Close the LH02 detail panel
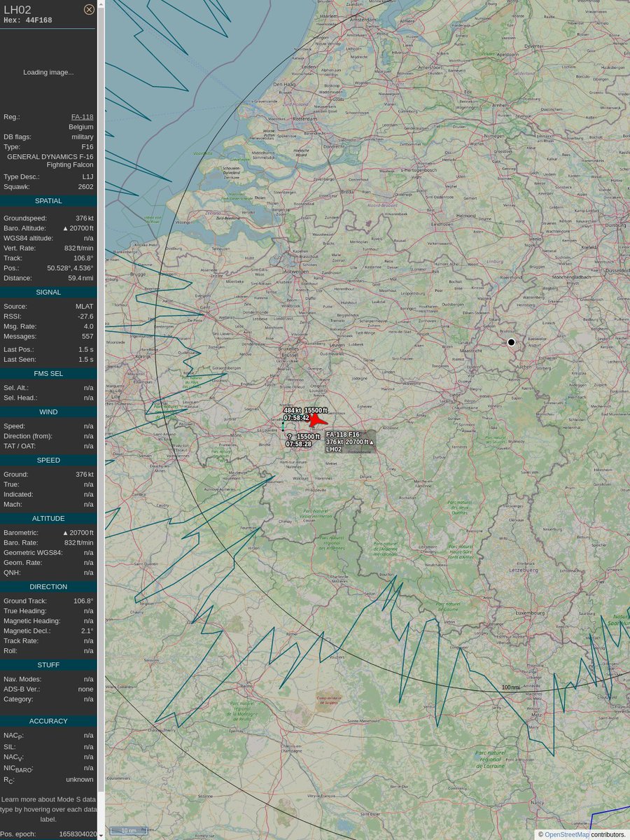 (89, 9)
